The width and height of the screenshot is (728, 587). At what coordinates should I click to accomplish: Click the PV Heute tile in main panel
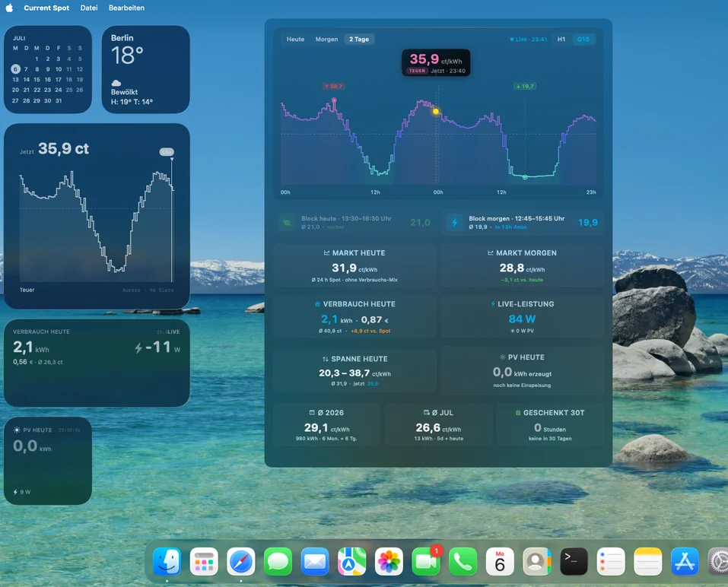(x=522, y=370)
